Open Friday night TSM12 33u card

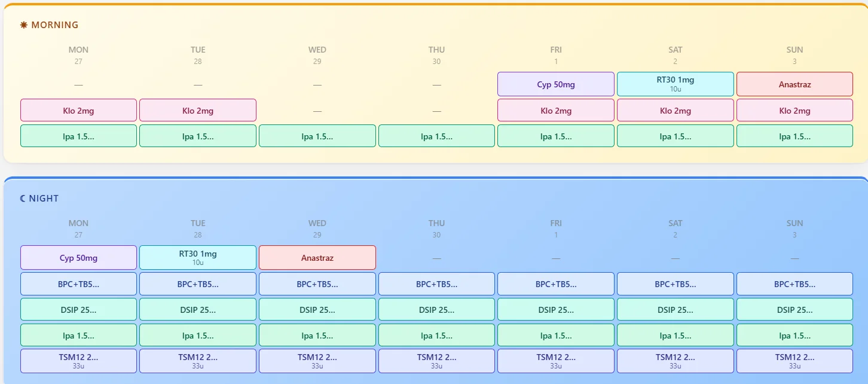556,361
